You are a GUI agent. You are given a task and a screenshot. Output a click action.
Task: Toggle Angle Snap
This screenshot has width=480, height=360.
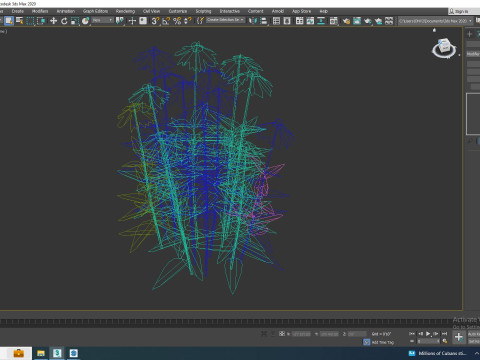[x=166, y=21]
